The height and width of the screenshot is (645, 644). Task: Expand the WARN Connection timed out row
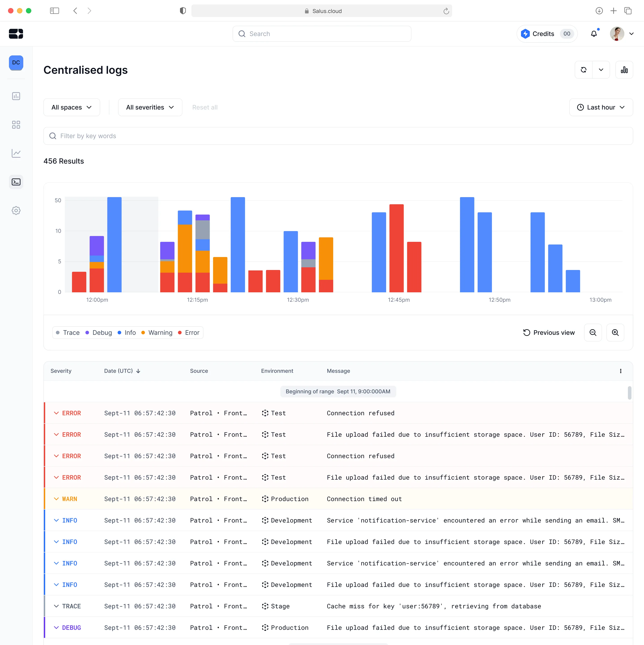[338, 499]
